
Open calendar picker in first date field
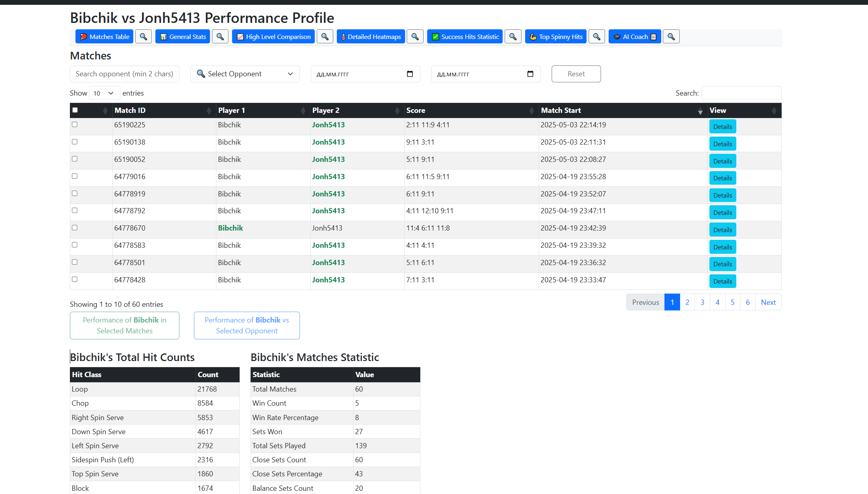click(410, 74)
